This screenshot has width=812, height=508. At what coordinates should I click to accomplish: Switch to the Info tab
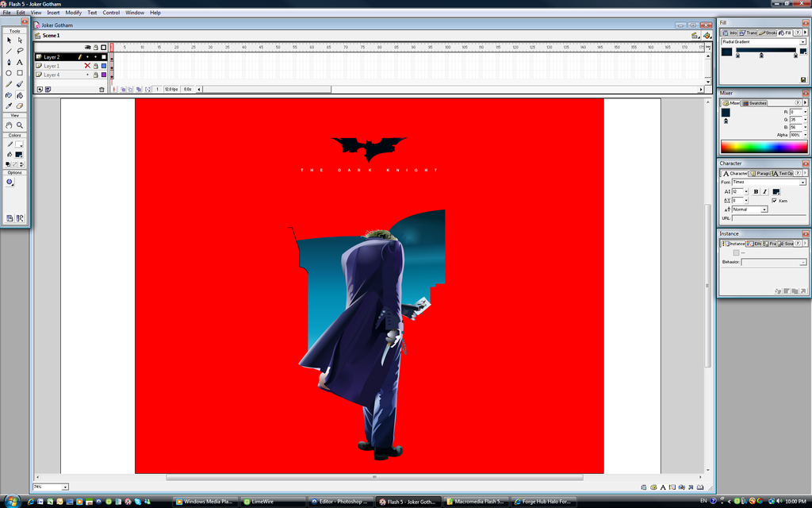pyautogui.click(x=730, y=33)
